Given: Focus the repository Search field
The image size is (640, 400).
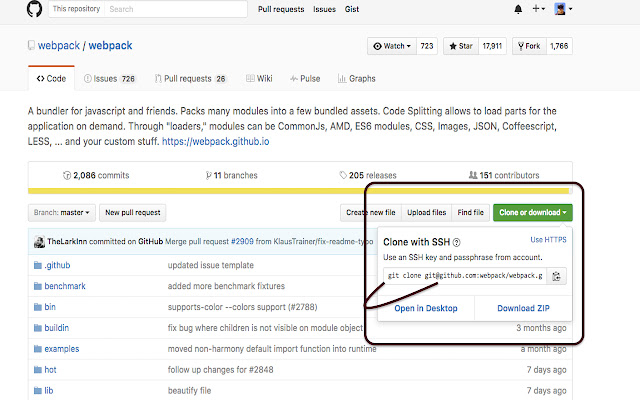Looking at the screenshot, I should point(176,9).
